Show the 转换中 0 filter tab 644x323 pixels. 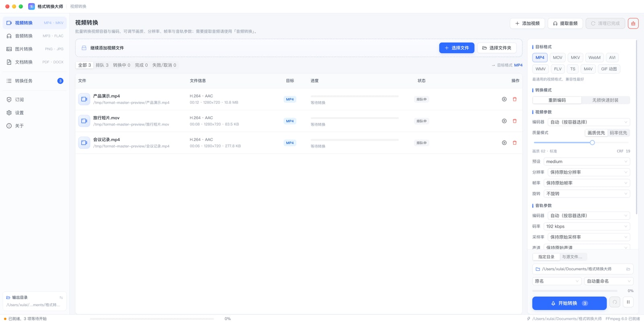pyautogui.click(x=122, y=65)
